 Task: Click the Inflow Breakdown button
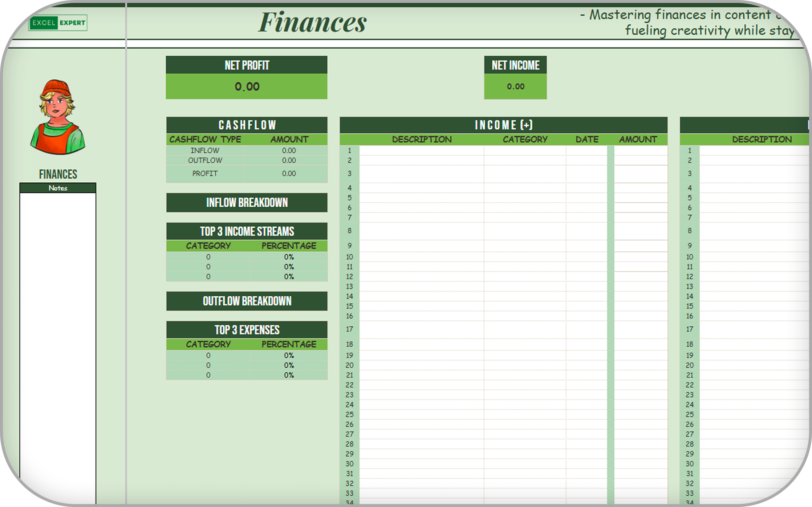point(247,203)
